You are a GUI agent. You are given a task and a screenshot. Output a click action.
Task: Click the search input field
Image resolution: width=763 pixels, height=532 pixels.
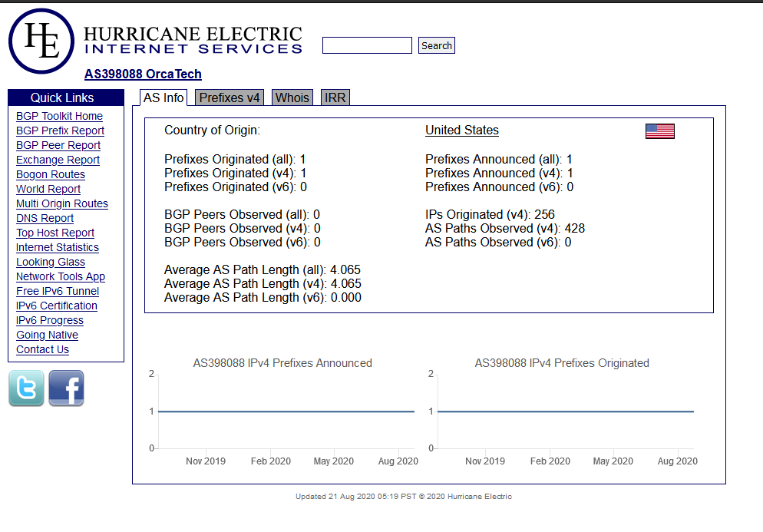click(x=367, y=45)
